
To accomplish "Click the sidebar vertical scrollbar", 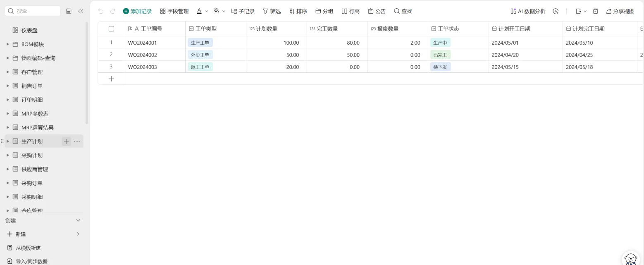I will click(86, 72).
